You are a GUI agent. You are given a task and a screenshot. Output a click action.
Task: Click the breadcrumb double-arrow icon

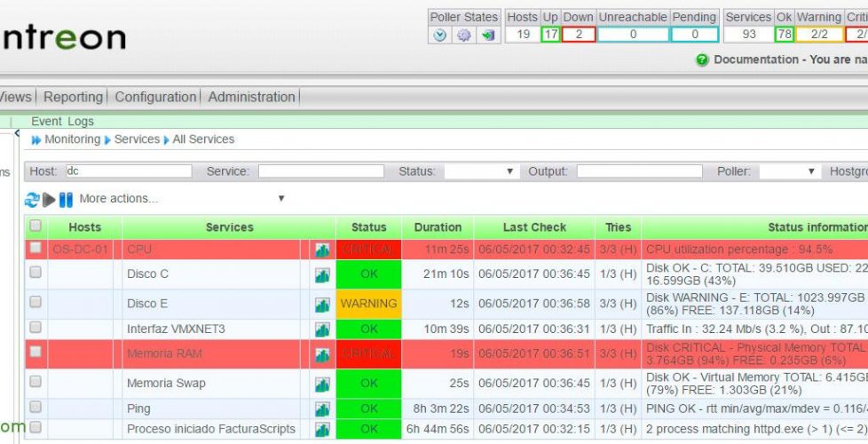(x=36, y=140)
